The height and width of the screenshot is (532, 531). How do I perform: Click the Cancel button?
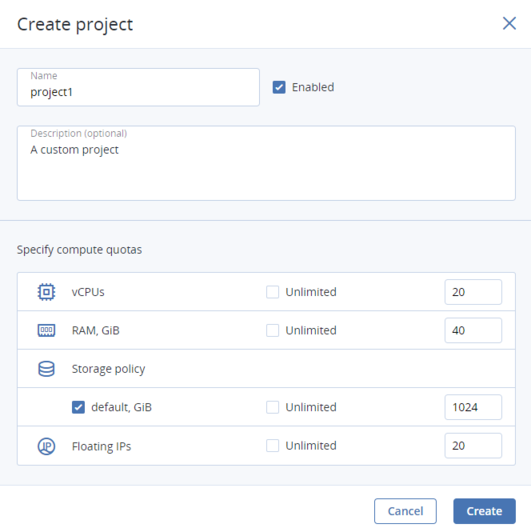tap(405, 511)
